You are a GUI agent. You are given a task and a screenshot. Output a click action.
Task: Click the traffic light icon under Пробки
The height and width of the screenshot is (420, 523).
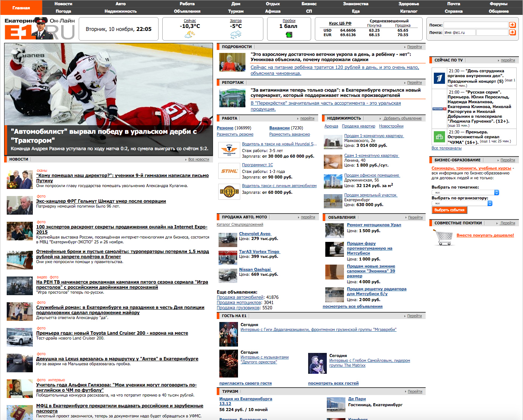tap(289, 35)
